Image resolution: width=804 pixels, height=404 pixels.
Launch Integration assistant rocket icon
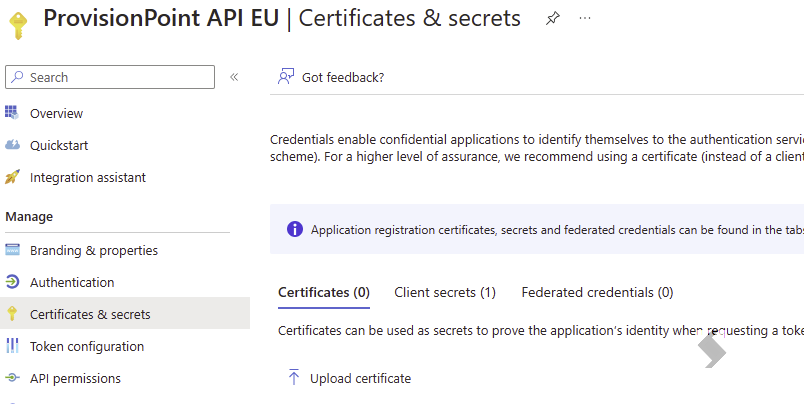pos(12,177)
